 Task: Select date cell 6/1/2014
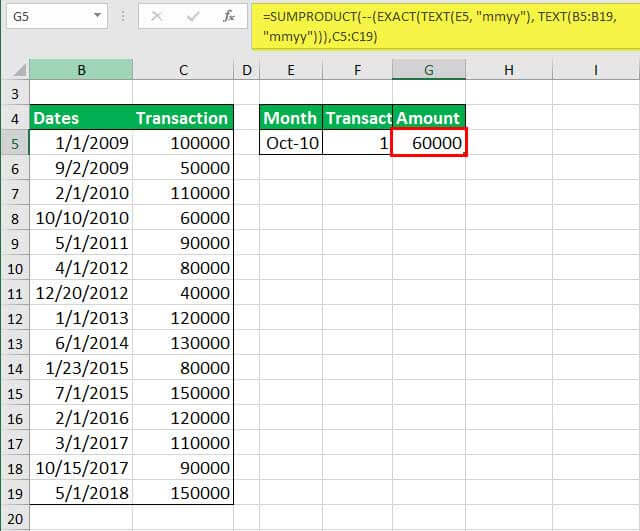click(x=81, y=343)
